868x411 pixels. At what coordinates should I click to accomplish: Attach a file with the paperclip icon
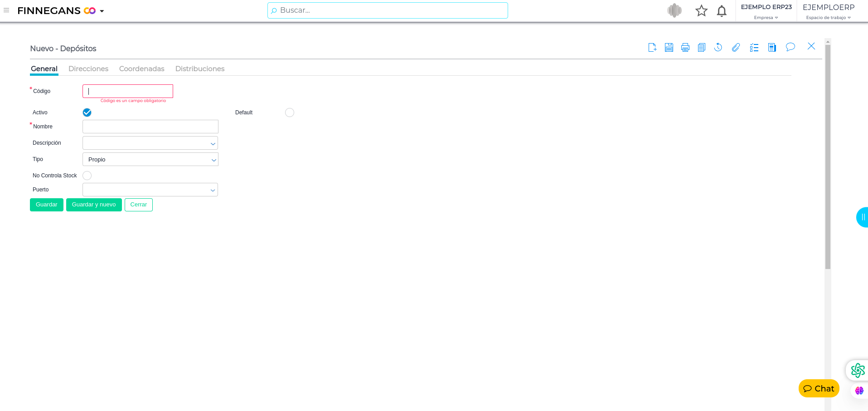tap(736, 47)
